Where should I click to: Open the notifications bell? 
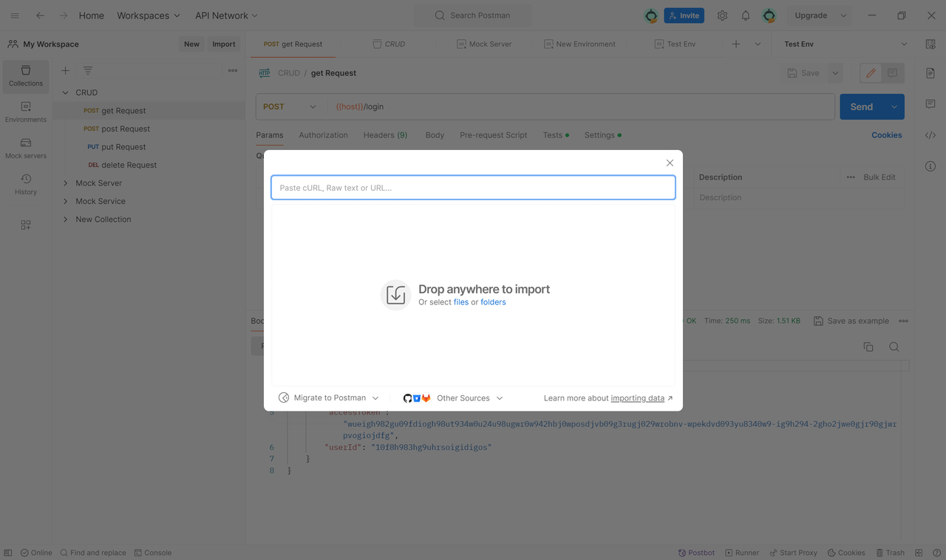pyautogui.click(x=746, y=16)
